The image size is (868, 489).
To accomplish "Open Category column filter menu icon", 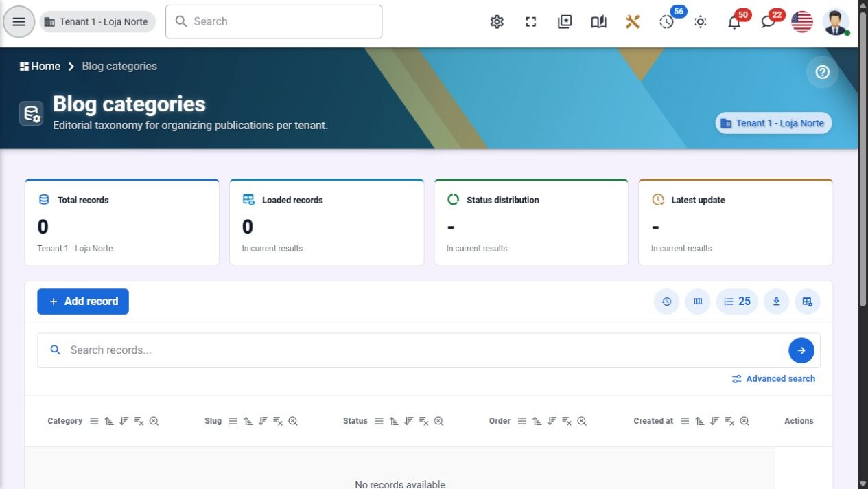I will point(94,421).
